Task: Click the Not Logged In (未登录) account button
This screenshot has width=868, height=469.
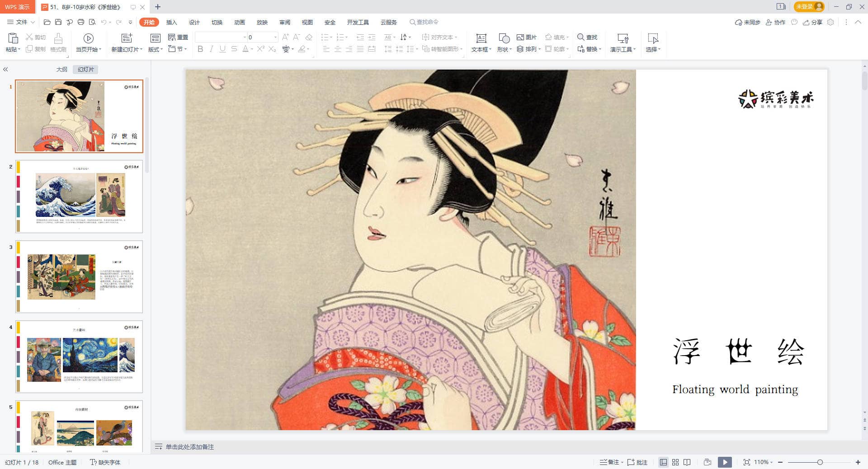Action: tap(809, 6)
